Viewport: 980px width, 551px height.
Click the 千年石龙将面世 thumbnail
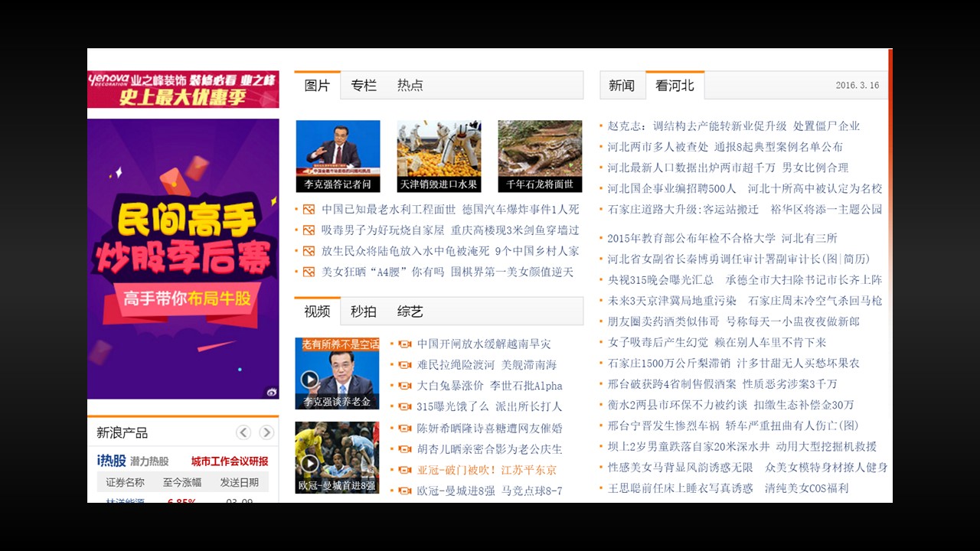point(540,155)
